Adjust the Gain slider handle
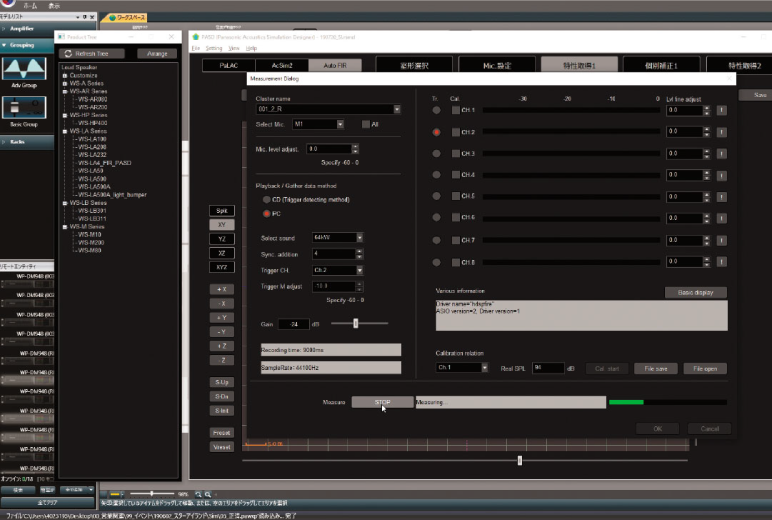Image resolution: width=772 pixels, height=520 pixels. pyautogui.click(x=356, y=323)
